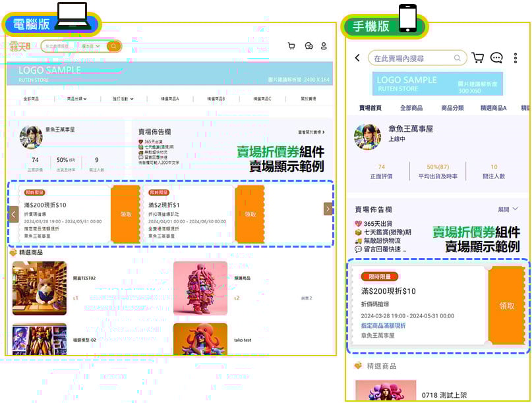Tap the mobile back arrow
532x403 pixels.
(357, 58)
